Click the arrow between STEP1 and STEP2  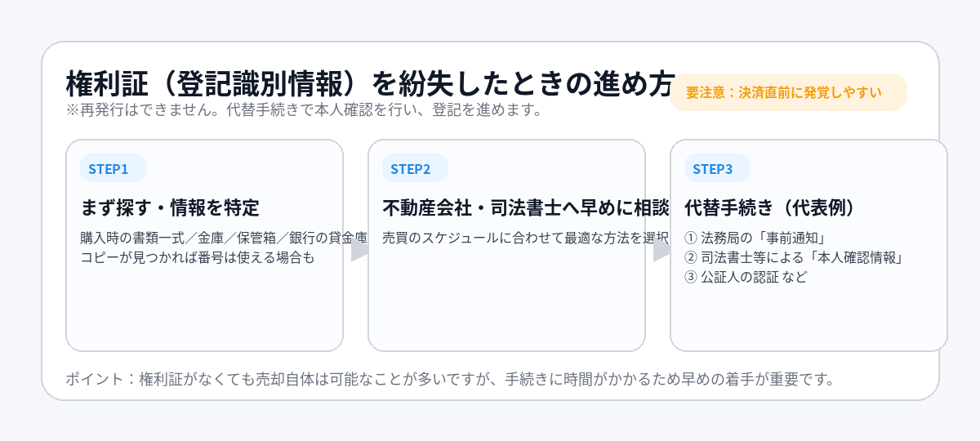coord(359,250)
